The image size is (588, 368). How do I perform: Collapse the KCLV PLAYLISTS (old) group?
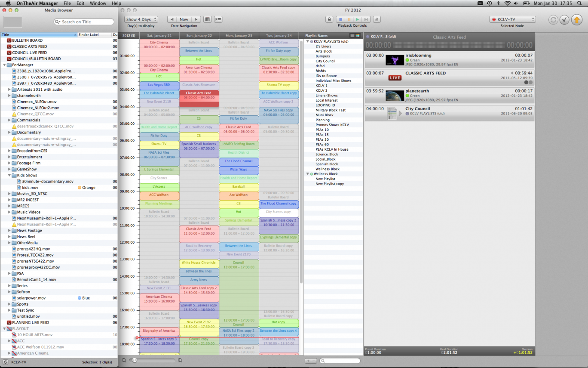[x=308, y=41]
